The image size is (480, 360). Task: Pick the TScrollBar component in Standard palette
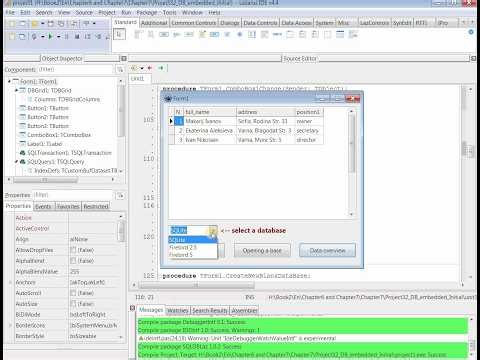pyautogui.click(x=277, y=34)
